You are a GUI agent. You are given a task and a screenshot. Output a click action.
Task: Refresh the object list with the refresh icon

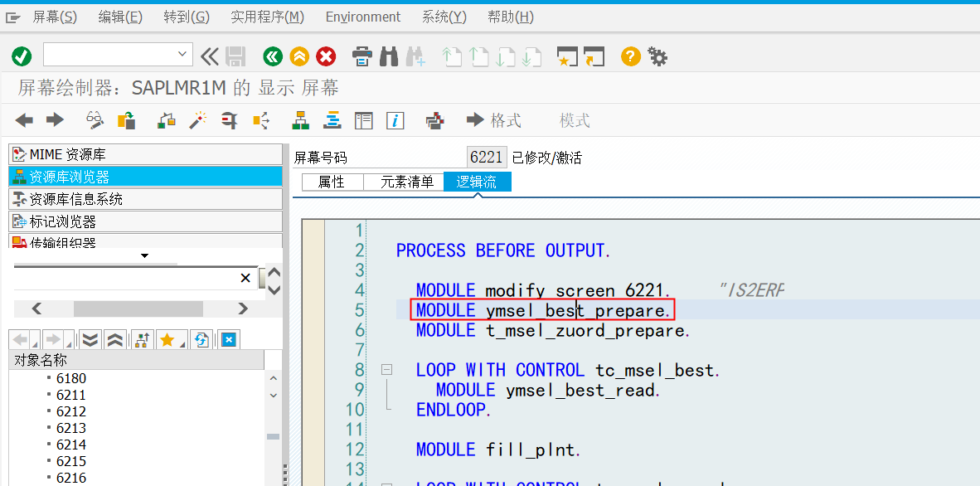pyautogui.click(x=200, y=339)
